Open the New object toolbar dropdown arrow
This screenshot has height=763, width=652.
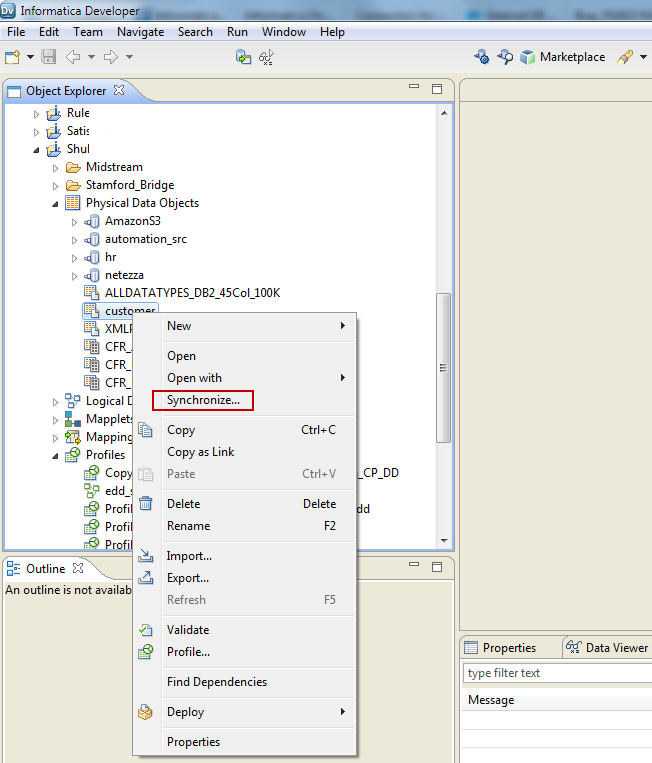coord(31,57)
